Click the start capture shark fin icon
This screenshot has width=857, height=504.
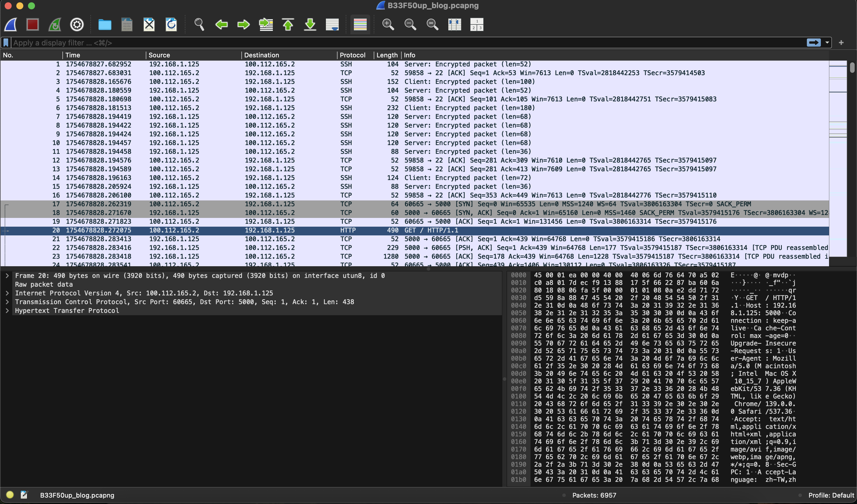click(x=10, y=24)
